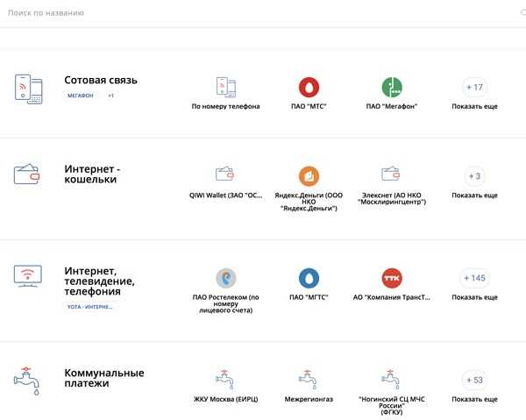Open the Сотовая связь heading
The width and height of the screenshot is (526, 420).
point(101,80)
